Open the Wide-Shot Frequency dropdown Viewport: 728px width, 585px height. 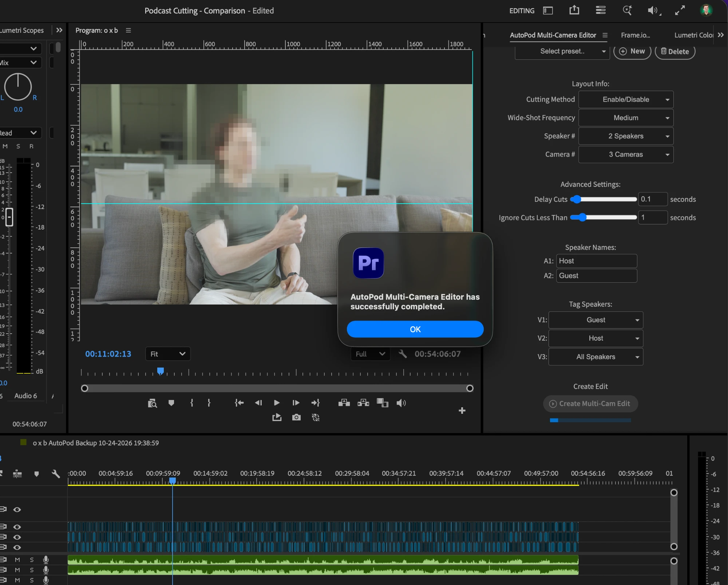coord(626,118)
